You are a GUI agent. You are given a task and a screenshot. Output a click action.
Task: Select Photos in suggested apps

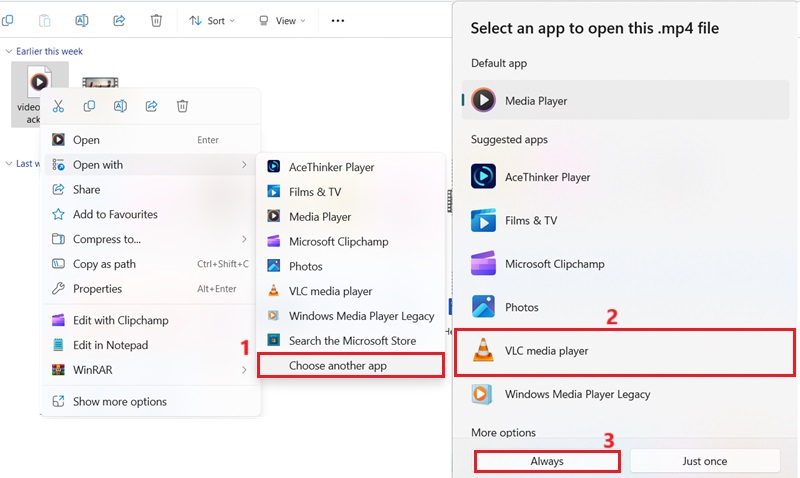tap(626, 307)
